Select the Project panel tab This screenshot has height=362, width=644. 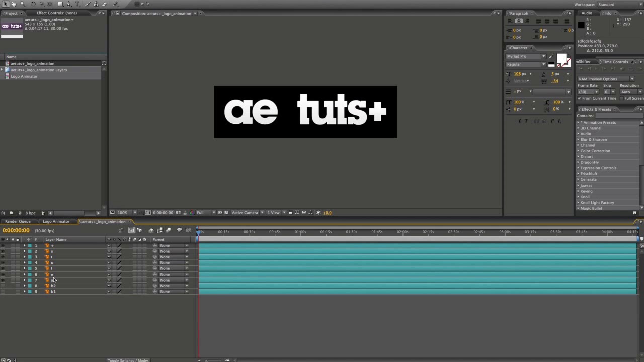11,13
